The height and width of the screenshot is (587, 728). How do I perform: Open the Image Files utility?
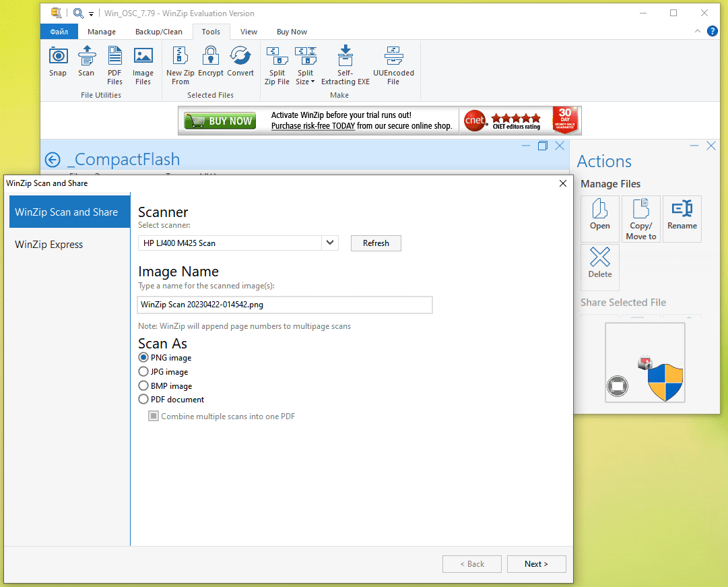143,65
